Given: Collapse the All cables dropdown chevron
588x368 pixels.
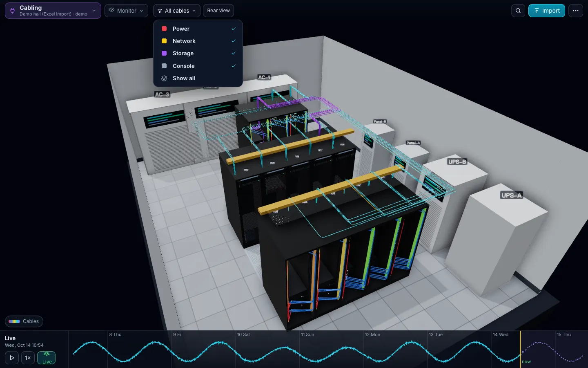Looking at the screenshot, I should coord(194,11).
